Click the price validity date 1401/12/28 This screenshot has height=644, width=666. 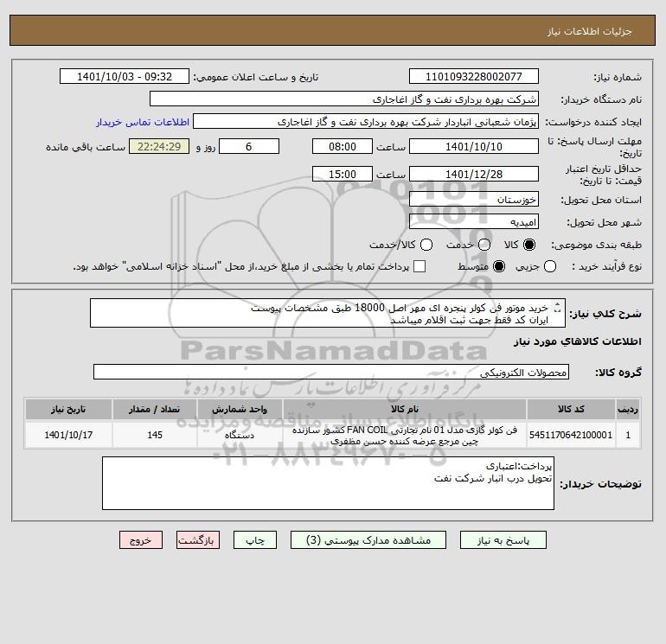pyautogui.click(x=474, y=174)
